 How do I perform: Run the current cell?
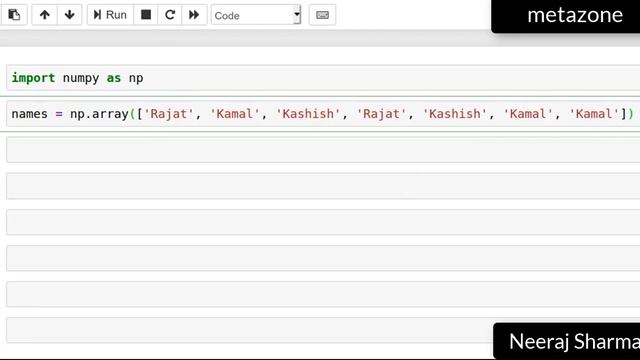(110, 15)
